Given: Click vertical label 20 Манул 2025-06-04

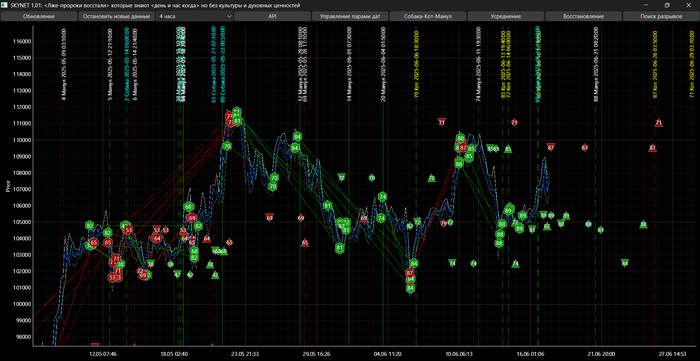Looking at the screenshot, I should [383, 65].
